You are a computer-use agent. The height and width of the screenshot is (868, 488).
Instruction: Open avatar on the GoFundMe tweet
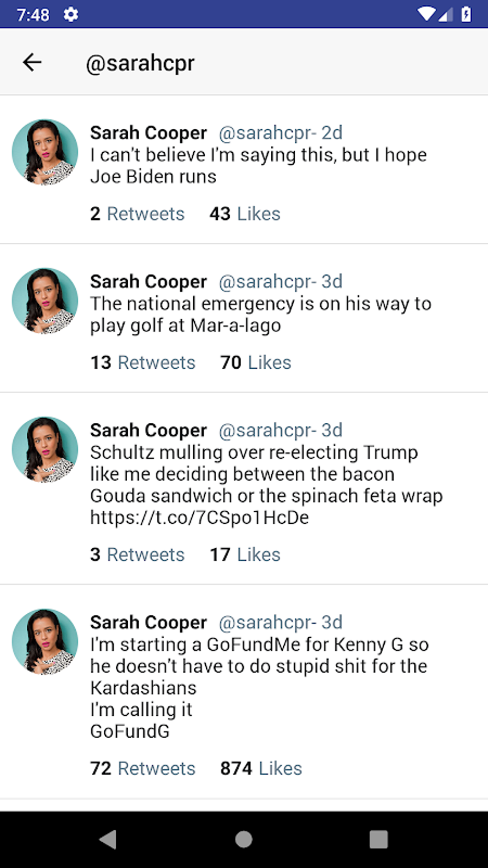coord(45,642)
